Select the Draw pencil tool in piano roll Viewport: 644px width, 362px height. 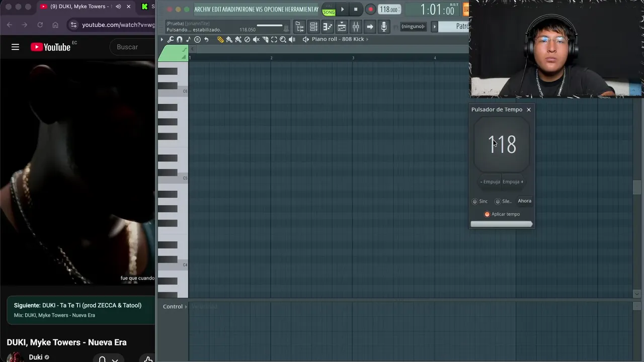click(x=220, y=39)
